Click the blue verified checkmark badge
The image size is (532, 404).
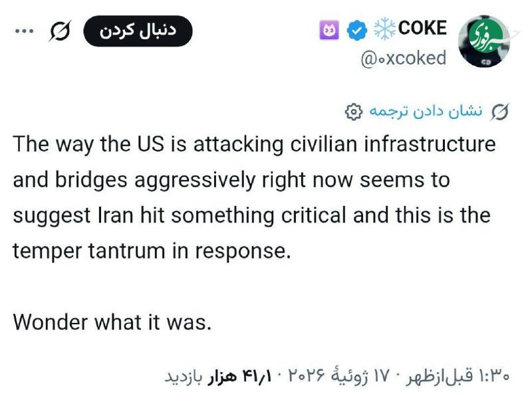(x=357, y=31)
